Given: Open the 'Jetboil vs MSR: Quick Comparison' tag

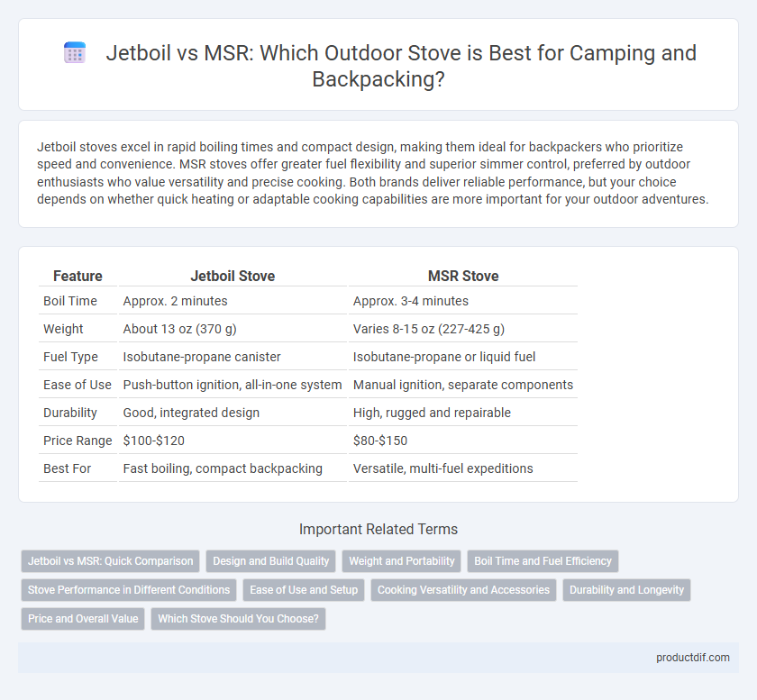Looking at the screenshot, I should point(111,561).
